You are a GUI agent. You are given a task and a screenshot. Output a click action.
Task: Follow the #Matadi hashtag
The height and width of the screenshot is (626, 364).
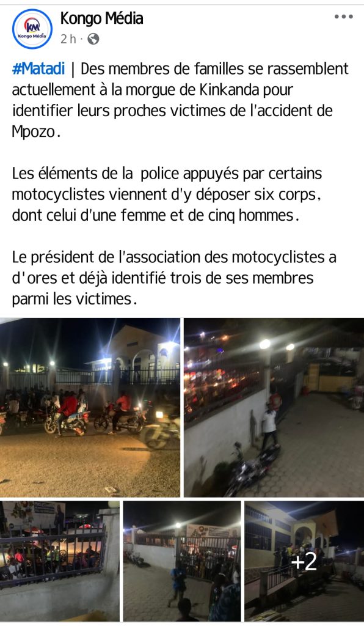coord(38,68)
